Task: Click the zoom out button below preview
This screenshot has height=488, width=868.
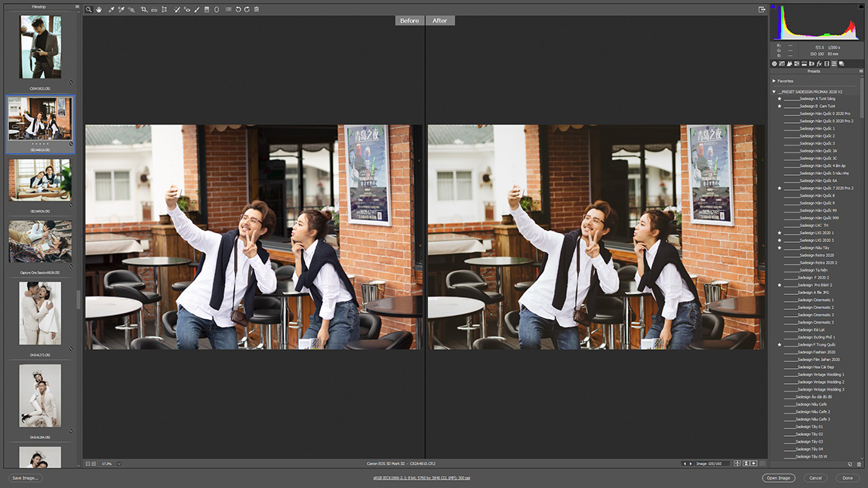Action: [x=88, y=464]
